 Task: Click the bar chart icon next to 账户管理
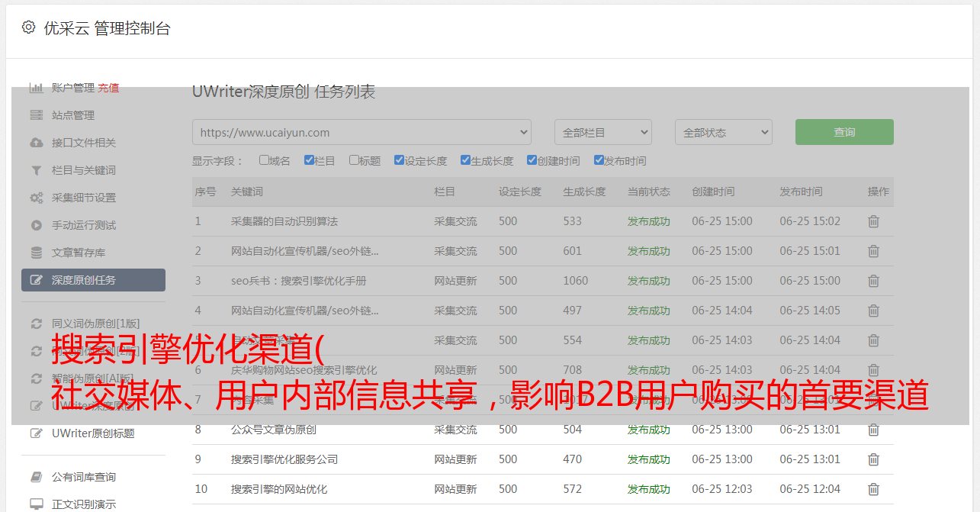coord(36,88)
